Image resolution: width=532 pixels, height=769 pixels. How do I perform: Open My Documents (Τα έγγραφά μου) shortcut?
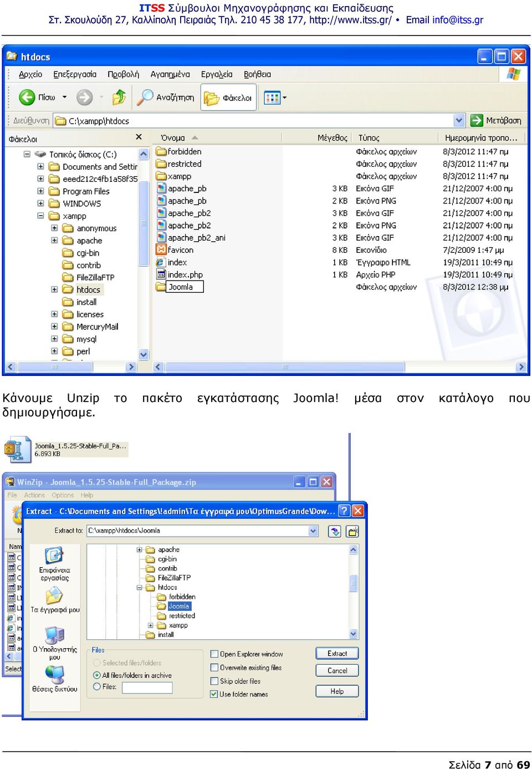pos(54,600)
